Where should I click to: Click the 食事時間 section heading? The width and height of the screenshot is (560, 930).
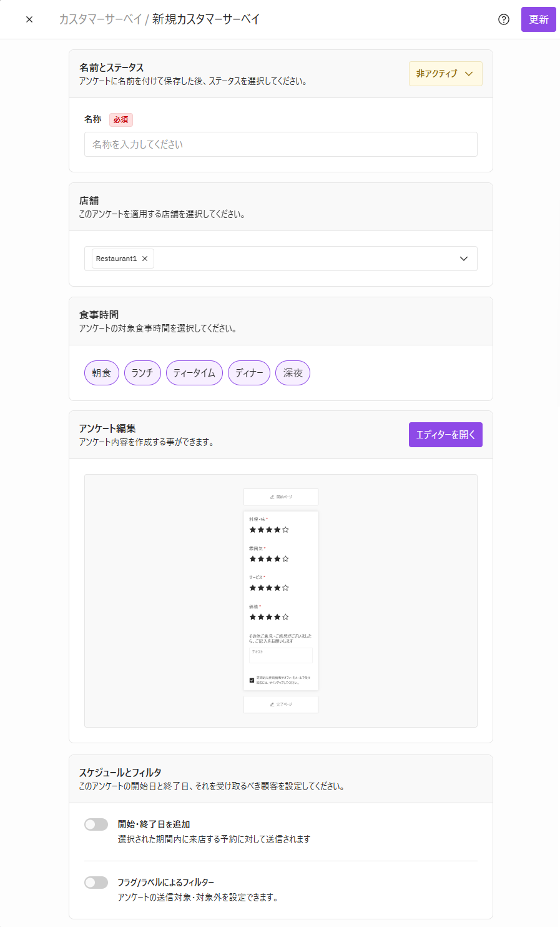(x=99, y=315)
